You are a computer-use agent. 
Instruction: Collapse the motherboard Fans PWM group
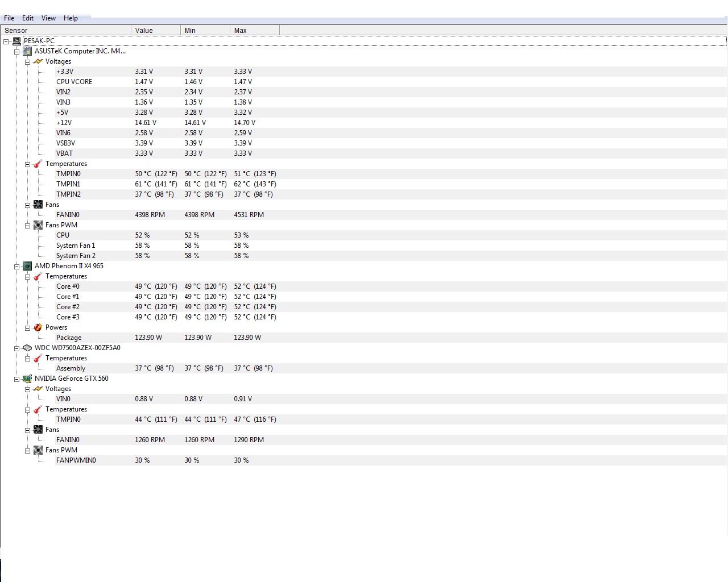(x=27, y=225)
